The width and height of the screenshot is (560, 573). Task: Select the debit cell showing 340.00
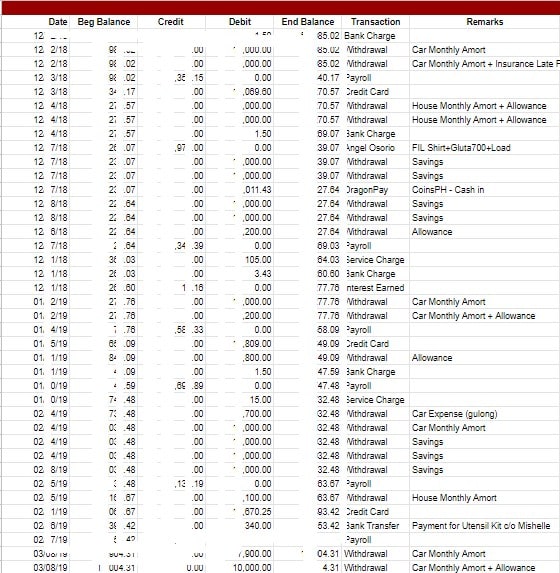239,526
